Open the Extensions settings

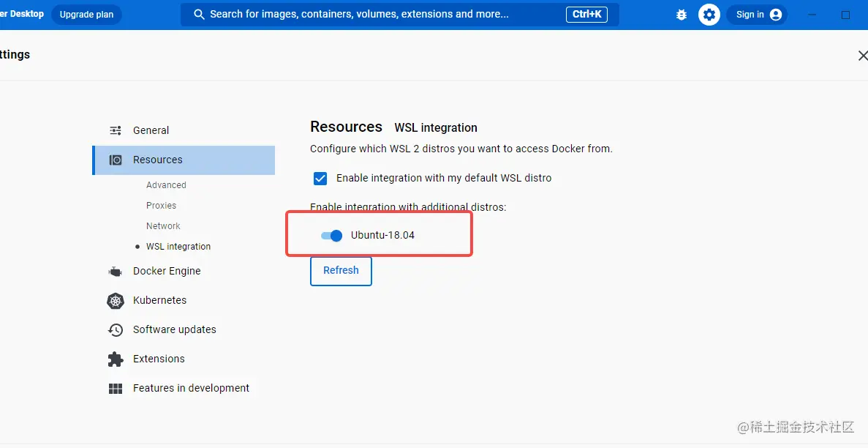click(x=159, y=359)
